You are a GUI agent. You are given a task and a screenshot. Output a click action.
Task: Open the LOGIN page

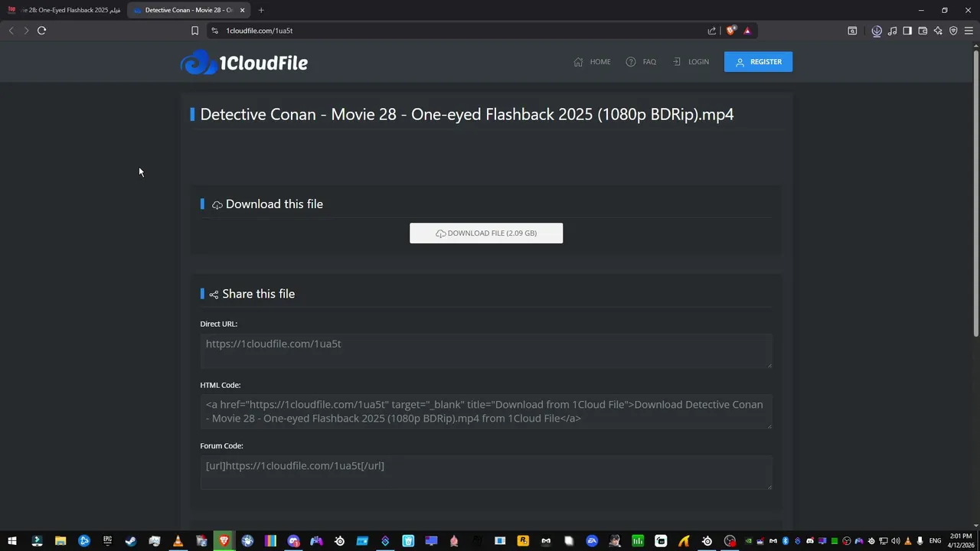tap(691, 62)
